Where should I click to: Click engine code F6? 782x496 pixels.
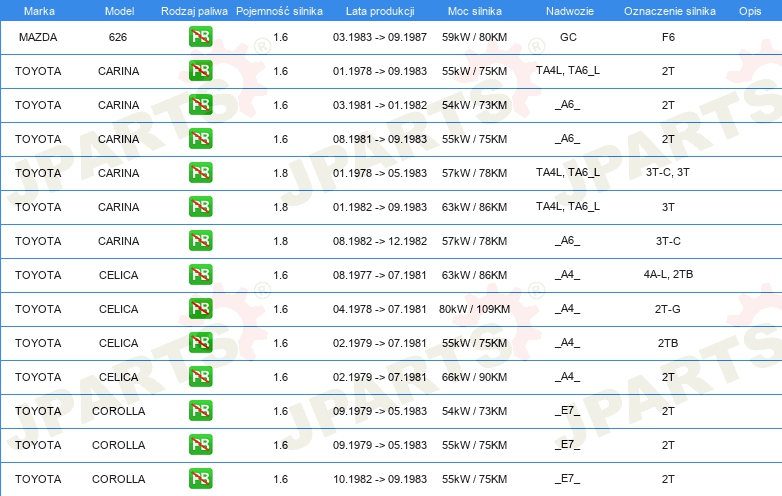pos(668,37)
